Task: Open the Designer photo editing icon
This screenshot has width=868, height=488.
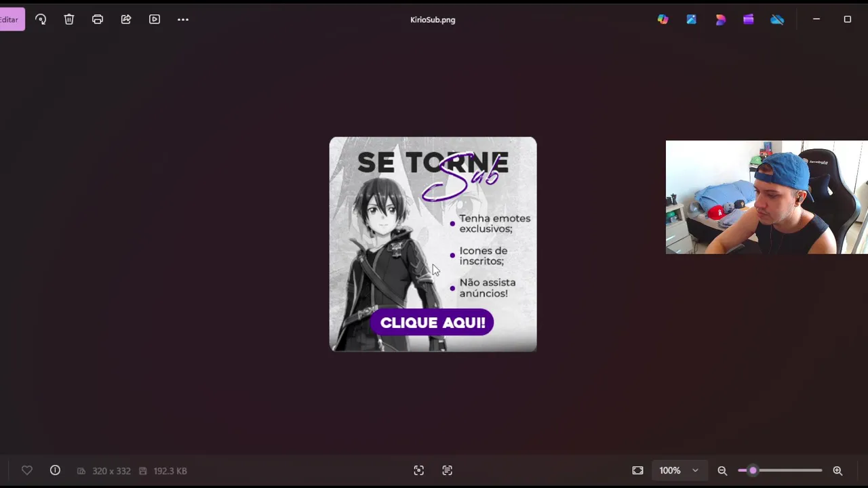Action: click(x=691, y=20)
